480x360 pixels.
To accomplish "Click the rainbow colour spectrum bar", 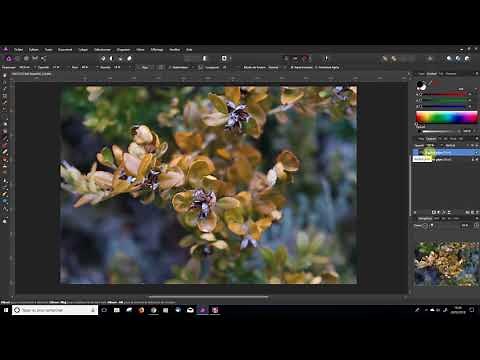I will coord(447,117).
